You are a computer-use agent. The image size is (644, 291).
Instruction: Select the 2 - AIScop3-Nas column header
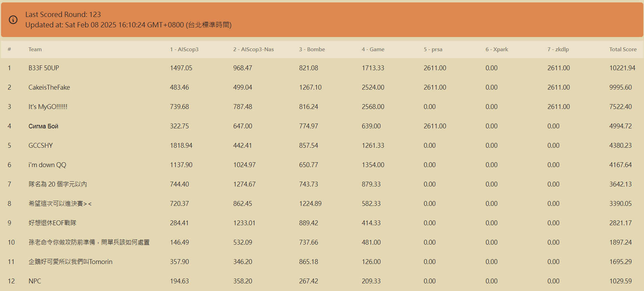coord(253,49)
